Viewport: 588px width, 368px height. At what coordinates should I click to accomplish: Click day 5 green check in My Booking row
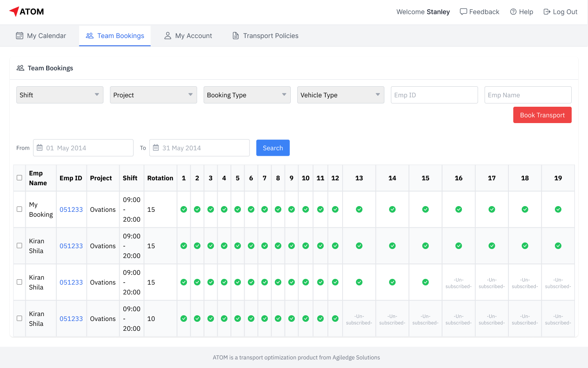coord(238,209)
